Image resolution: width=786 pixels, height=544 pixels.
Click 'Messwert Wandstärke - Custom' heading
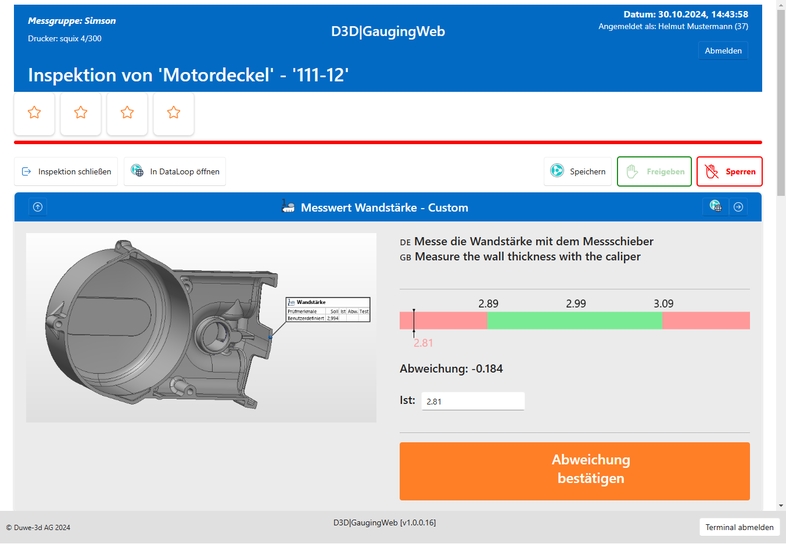tap(384, 208)
